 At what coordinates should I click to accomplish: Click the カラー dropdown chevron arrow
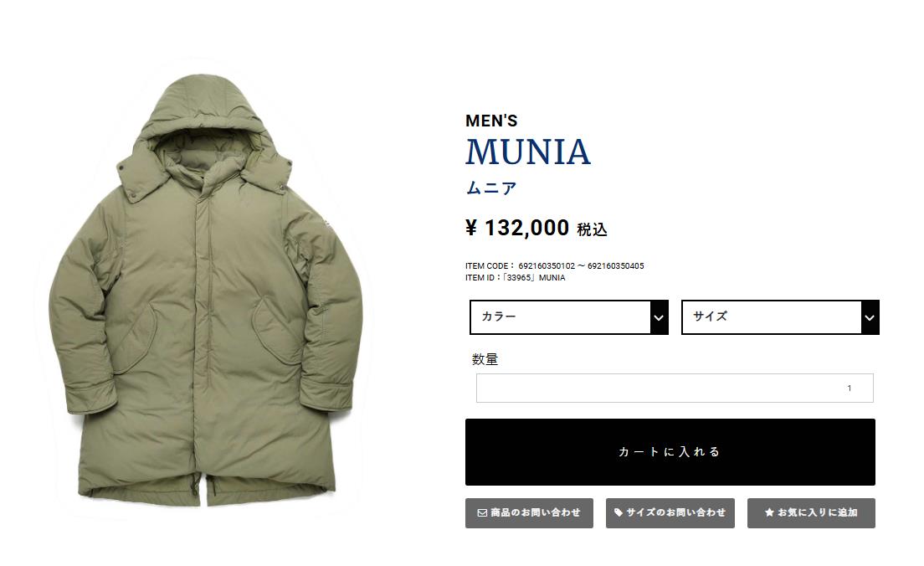click(659, 318)
